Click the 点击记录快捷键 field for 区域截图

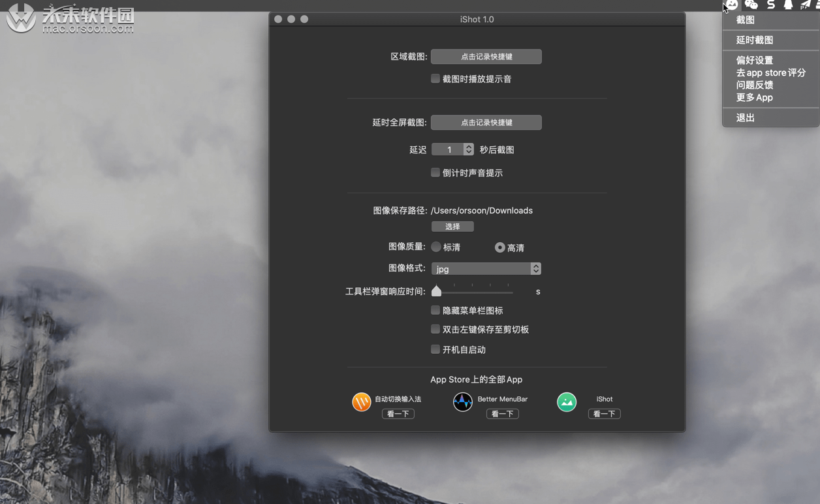[486, 56]
